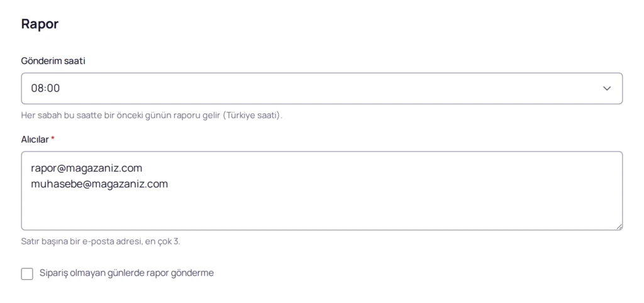Tick the Sipariş olmayan günlerde checkbox

(x=27, y=274)
